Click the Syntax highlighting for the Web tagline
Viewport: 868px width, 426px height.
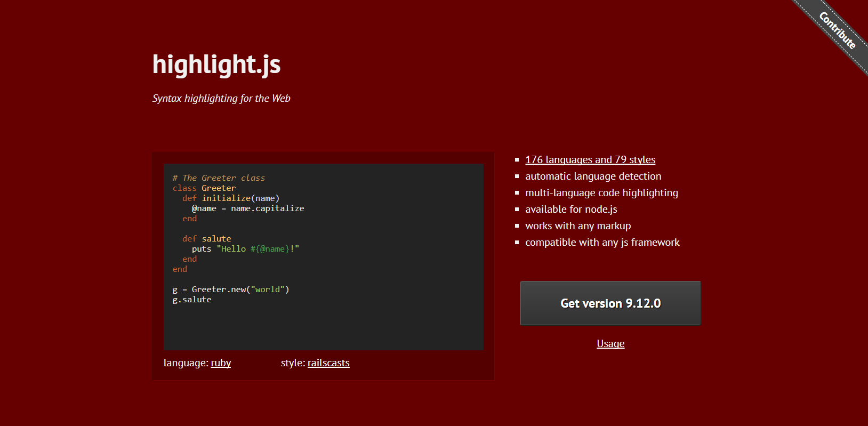click(221, 99)
